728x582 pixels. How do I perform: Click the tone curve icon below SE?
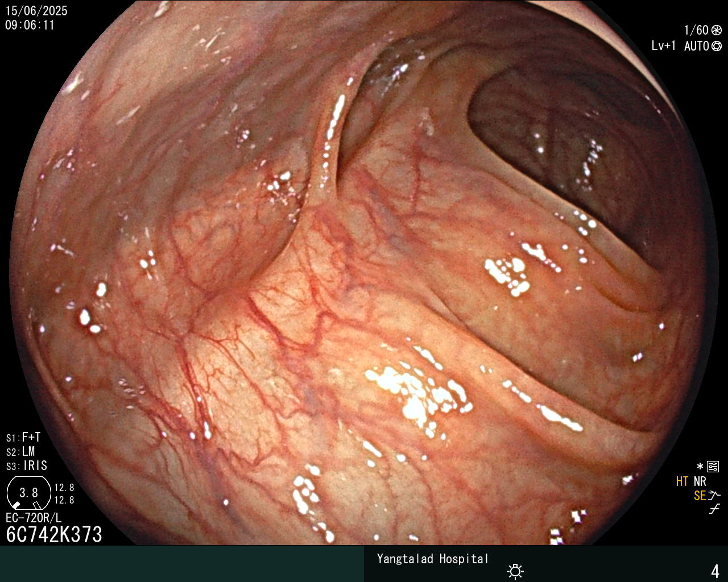pos(714,509)
